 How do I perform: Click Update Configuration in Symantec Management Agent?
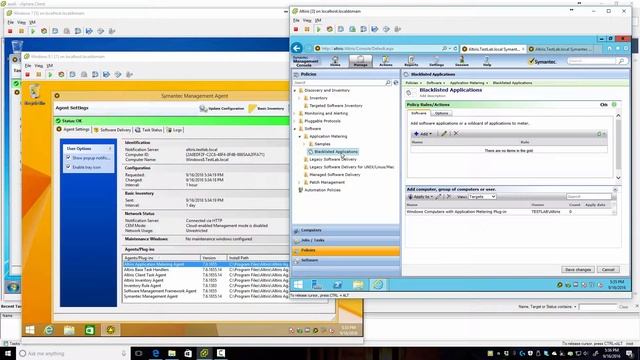coord(222,109)
